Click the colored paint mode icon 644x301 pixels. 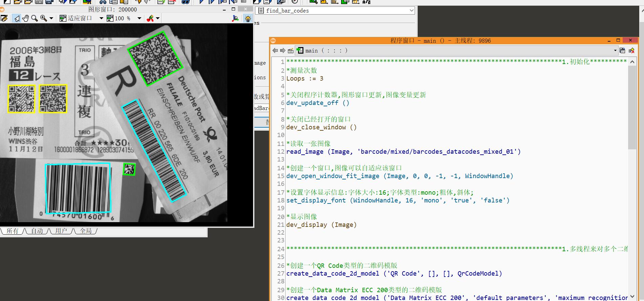coord(150,18)
